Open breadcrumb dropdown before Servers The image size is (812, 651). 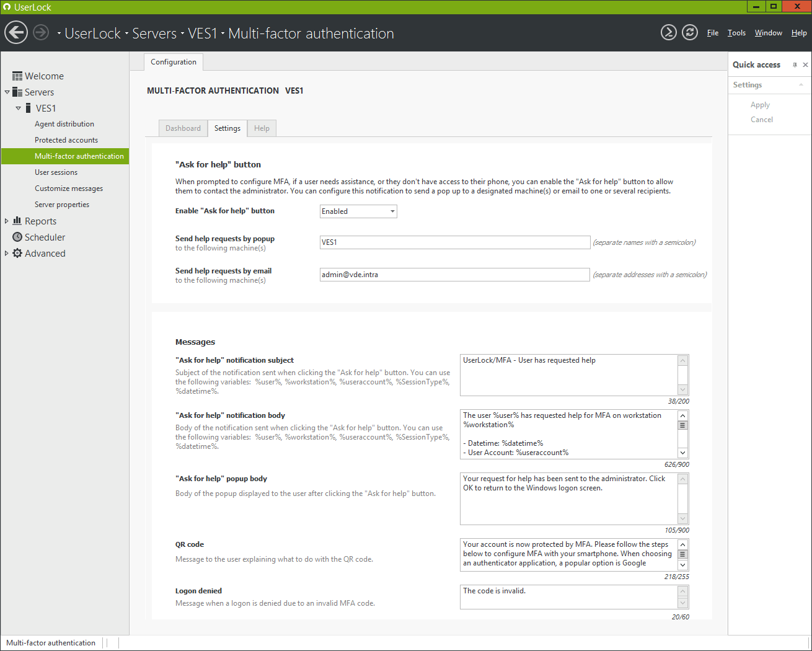pyautogui.click(x=126, y=33)
